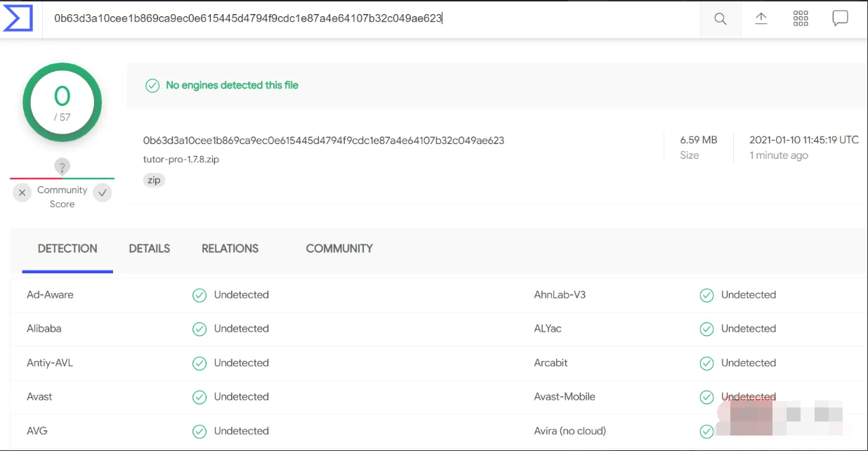Viewport: 868px width, 451px height.
Task: Select the AhnLab-V3 Undetected check icon
Action: (x=706, y=295)
